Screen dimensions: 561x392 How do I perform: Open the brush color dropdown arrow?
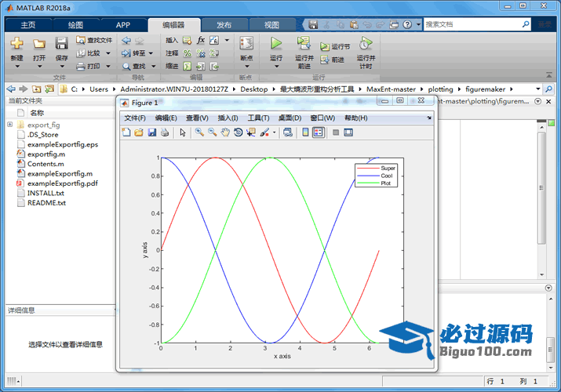tap(274, 132)
